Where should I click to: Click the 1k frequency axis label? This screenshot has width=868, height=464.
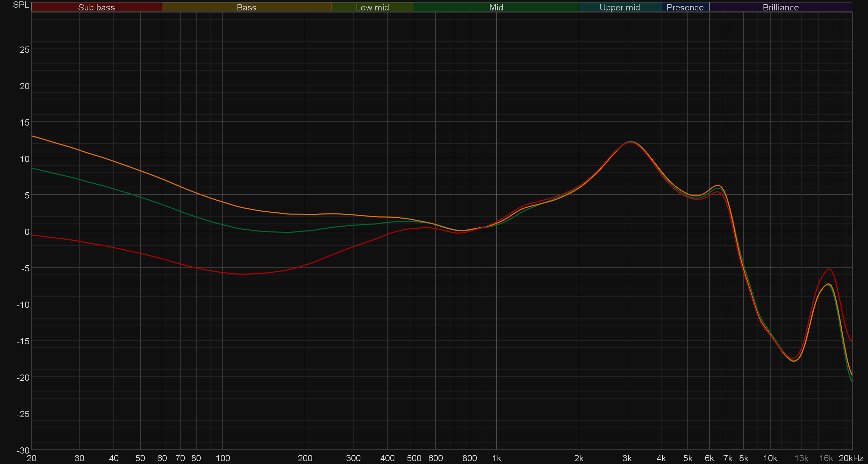coord(496,458)
